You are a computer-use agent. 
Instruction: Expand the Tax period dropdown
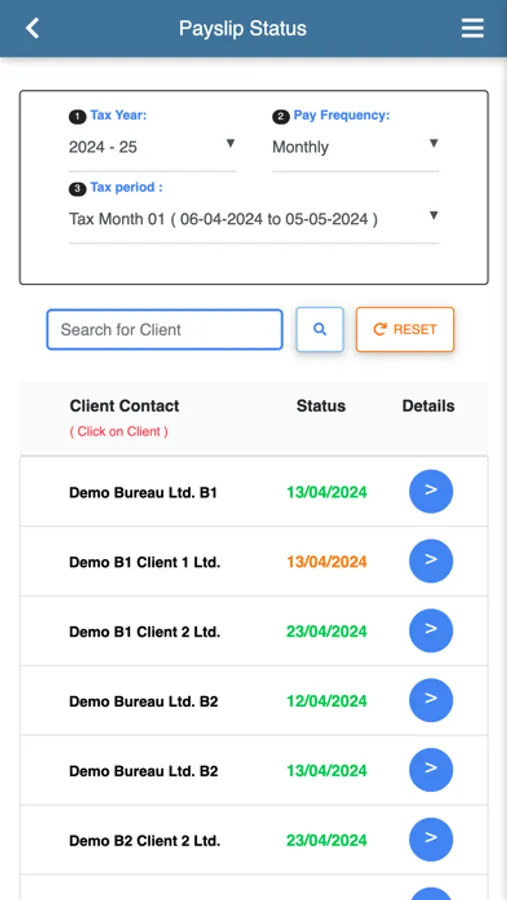254,219
